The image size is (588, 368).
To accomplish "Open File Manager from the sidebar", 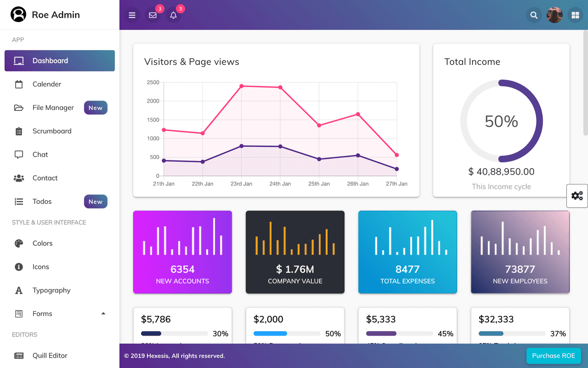I will point(53,108).
